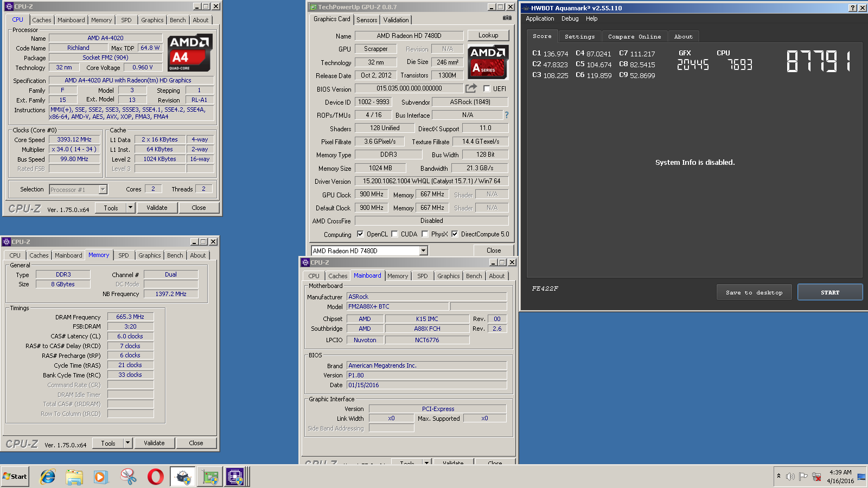Select the Settings tab in Aquamark
The image size is (868, 488).
[580, 36]
